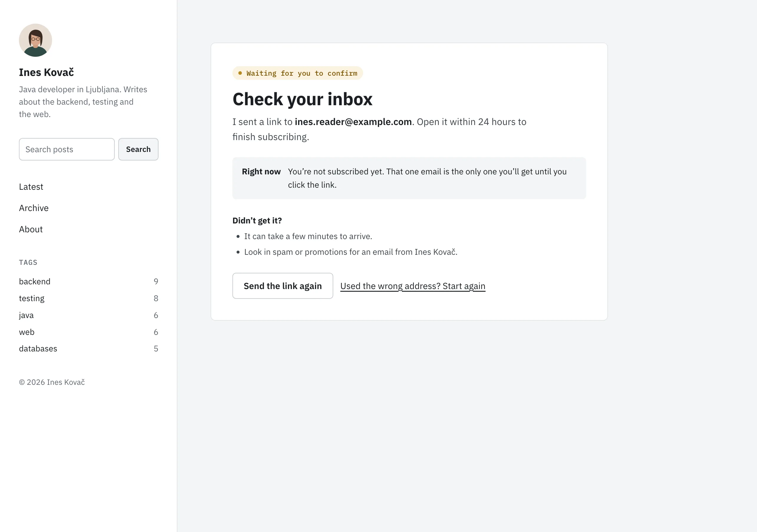Click the 'Look in spam or promotions' line

point(351,252)
